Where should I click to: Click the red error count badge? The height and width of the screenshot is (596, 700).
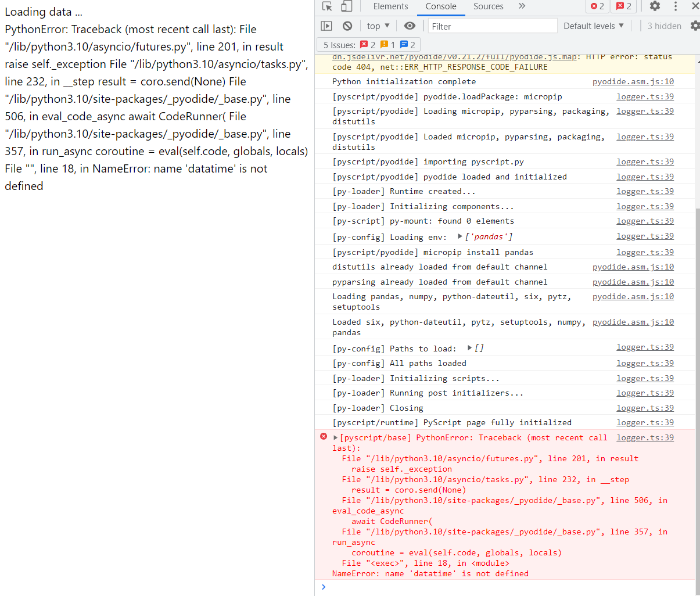click(597, 6)
